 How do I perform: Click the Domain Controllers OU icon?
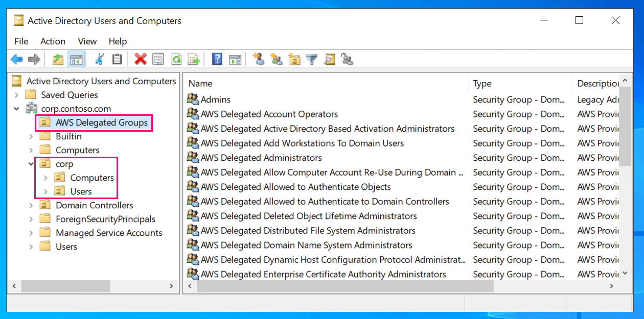(x=45, y=205)
